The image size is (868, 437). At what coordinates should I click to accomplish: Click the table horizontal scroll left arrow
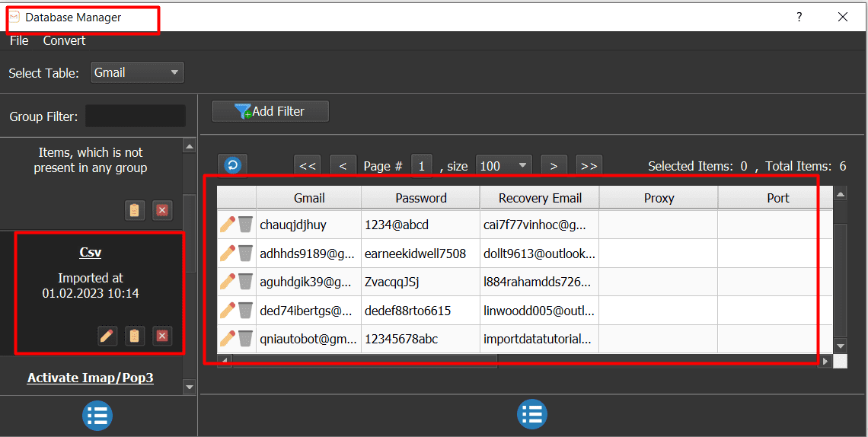tap(225, 361)
